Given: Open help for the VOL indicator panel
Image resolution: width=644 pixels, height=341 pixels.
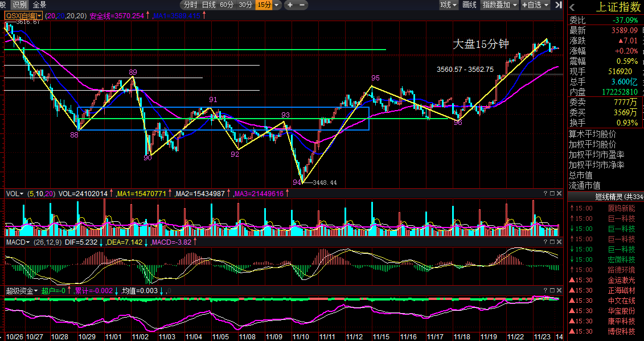Looking at the screenshot, I should pos(545,193).
